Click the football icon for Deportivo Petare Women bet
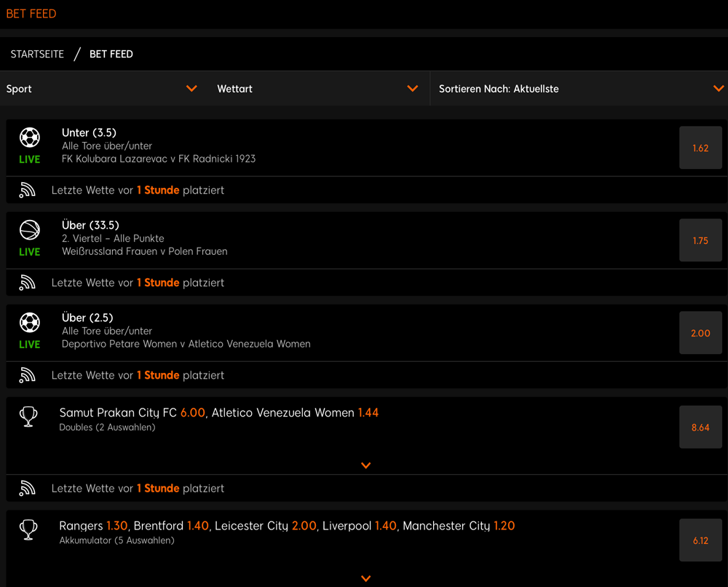The height and width of the screenshot is (587, 728). (x=30, y=323)
